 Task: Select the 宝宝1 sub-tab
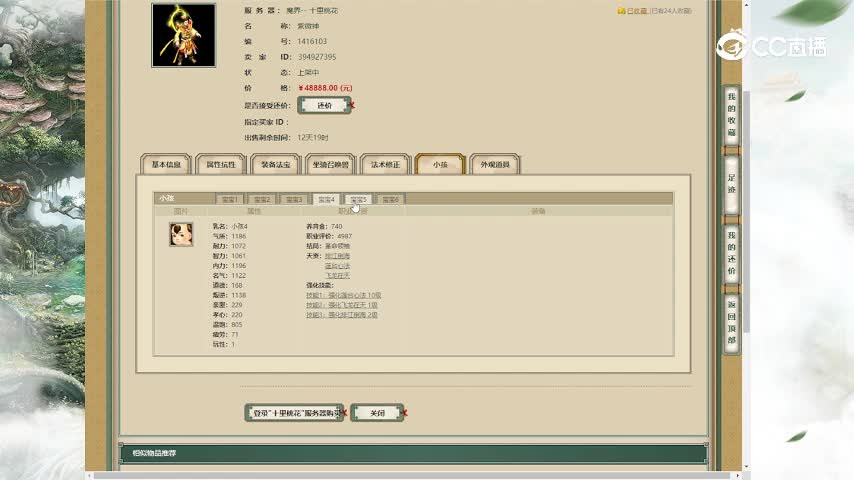(230, 199)
